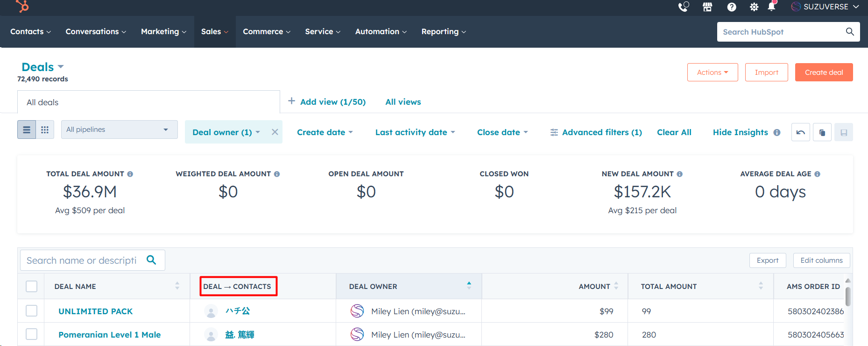Open the HubSpot Marketplace icon
868x346 pixels.
[x=707, y=7]
